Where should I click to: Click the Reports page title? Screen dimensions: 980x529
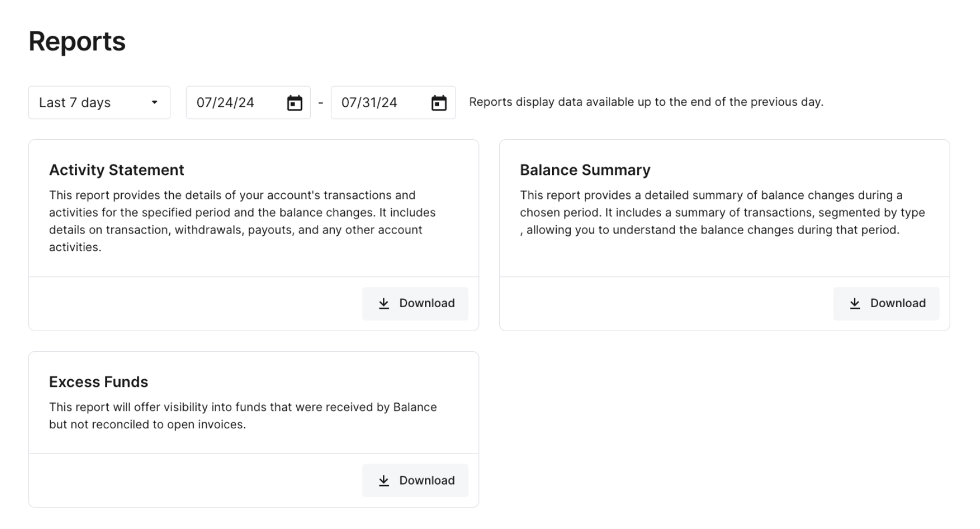(x=77, y=42)
